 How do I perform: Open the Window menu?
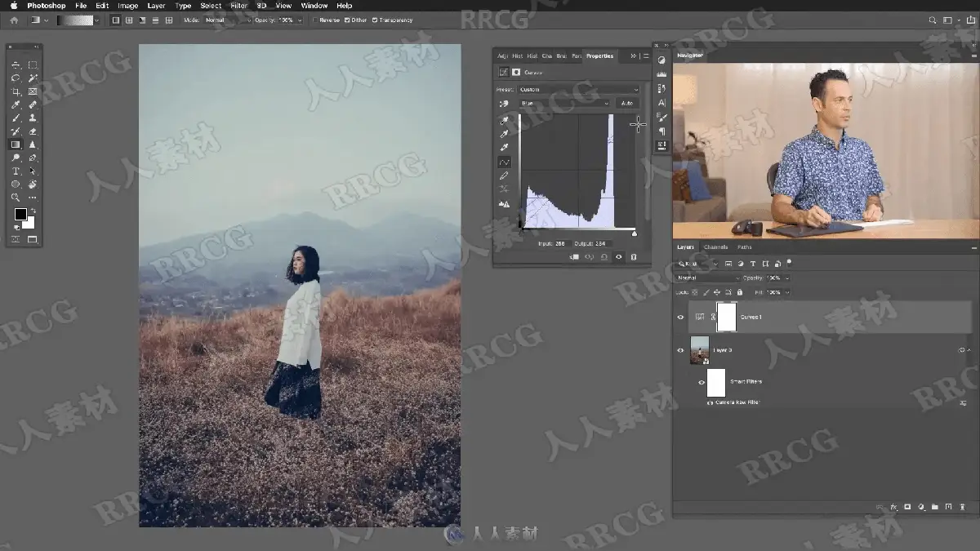314,6
